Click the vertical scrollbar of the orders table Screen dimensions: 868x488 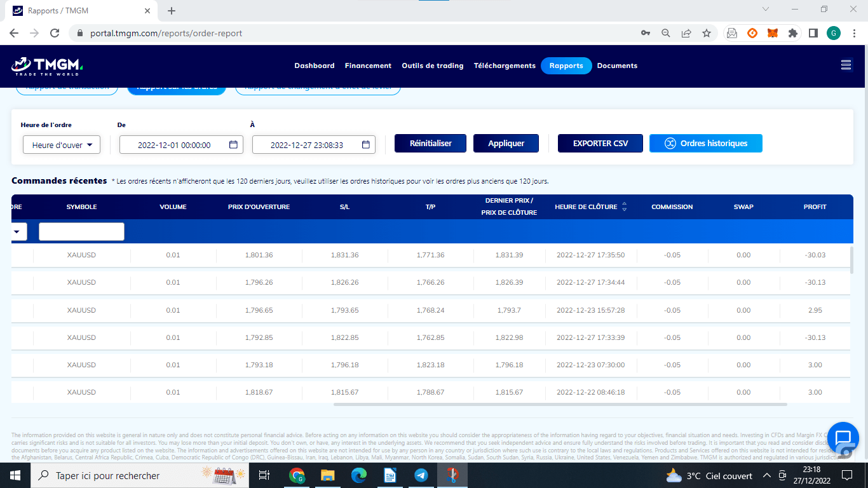(x=851, y=261)
